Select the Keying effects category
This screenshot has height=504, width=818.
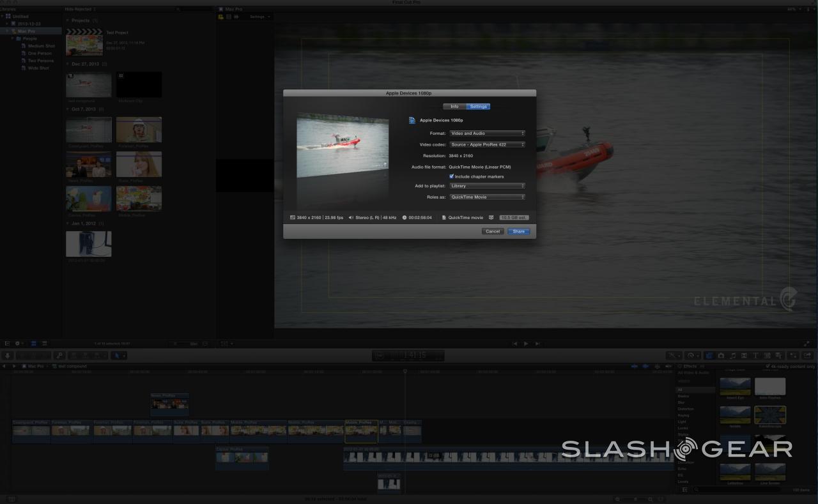coord(684,415)
